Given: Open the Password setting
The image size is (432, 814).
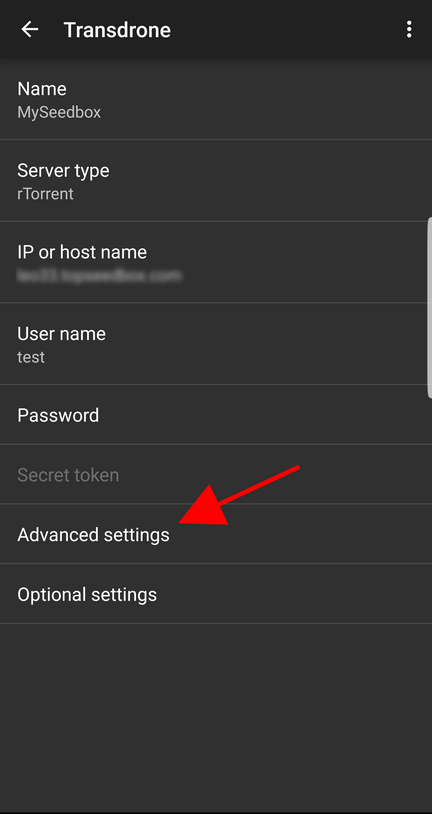Looking at the screenshot, I should pyautogui.click(x=216, y=415).
